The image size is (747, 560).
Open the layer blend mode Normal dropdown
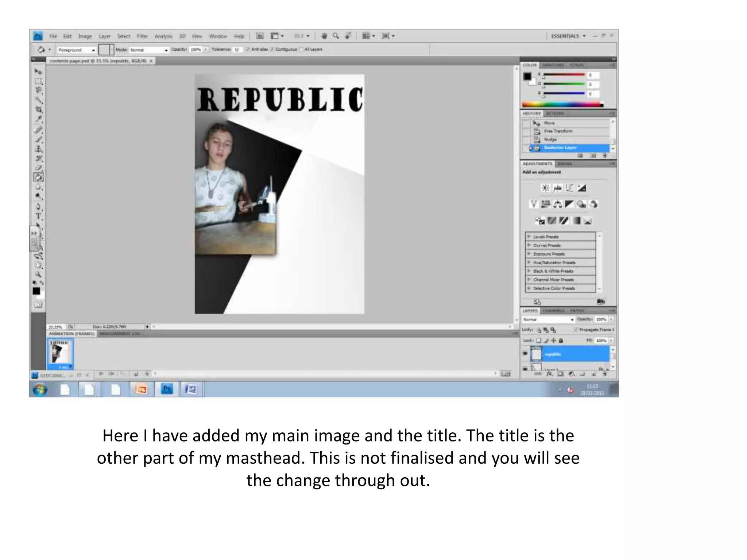(x=548, y=320)
